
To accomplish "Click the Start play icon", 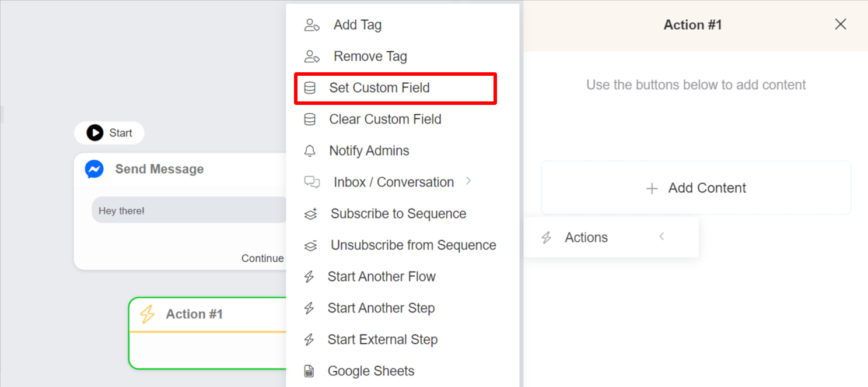I will (x=95, y=133).
